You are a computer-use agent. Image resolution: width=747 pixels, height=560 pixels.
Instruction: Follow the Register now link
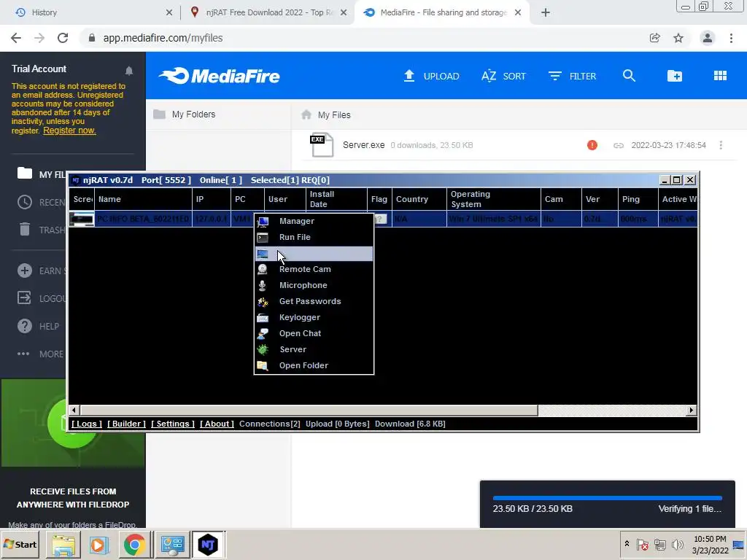tap(69, 131)
